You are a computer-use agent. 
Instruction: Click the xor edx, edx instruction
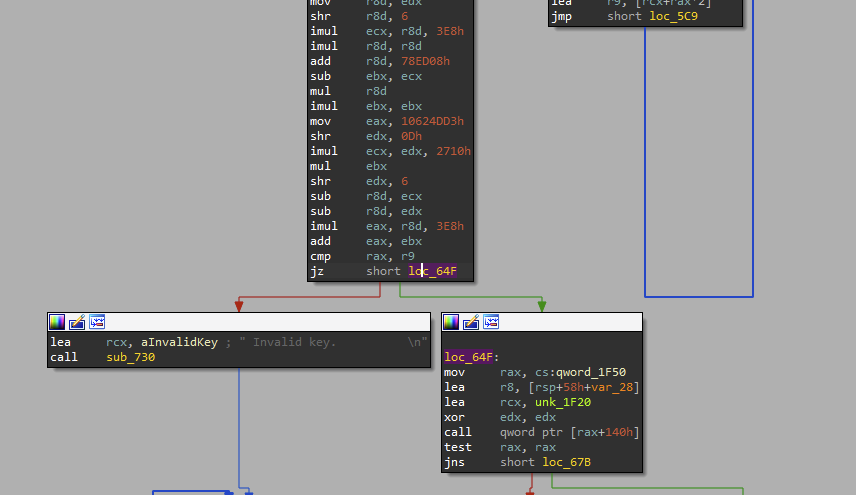(500, 417)
